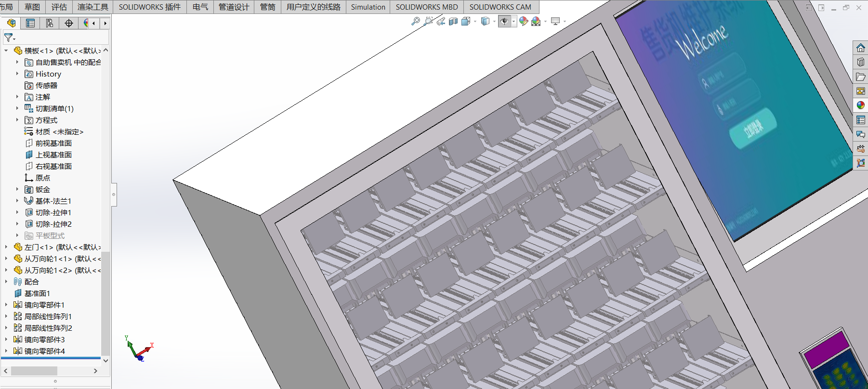Open View Settings dropdown arrow
This screenshot has height=389, width=868.
click(x=565, y=21)
